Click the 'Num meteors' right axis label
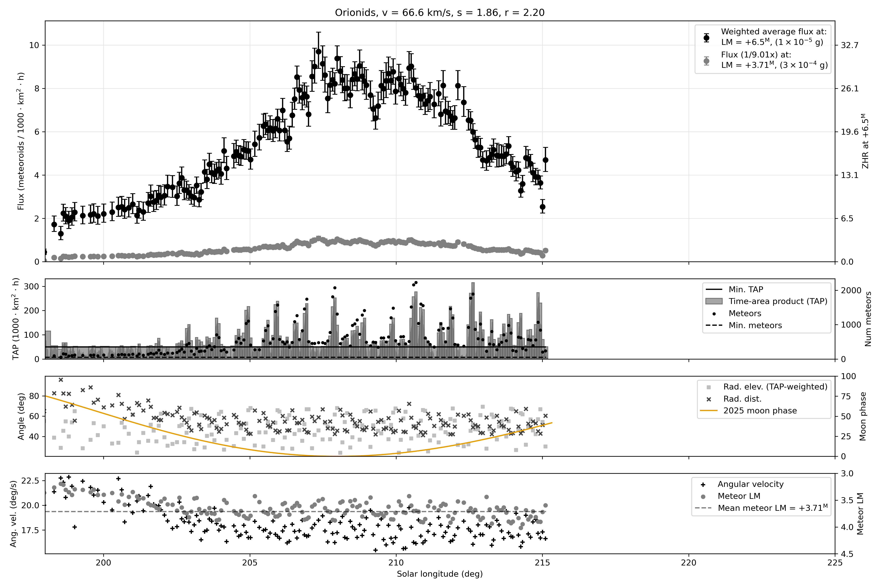The height and width of the screenshot is (588, 882). click(x=868, y=319)
